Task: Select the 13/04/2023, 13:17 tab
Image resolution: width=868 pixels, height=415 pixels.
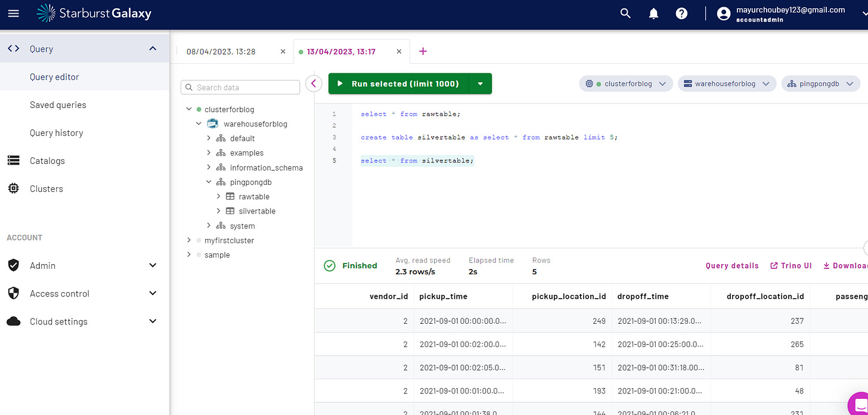Action: click(x=341, y=52)
